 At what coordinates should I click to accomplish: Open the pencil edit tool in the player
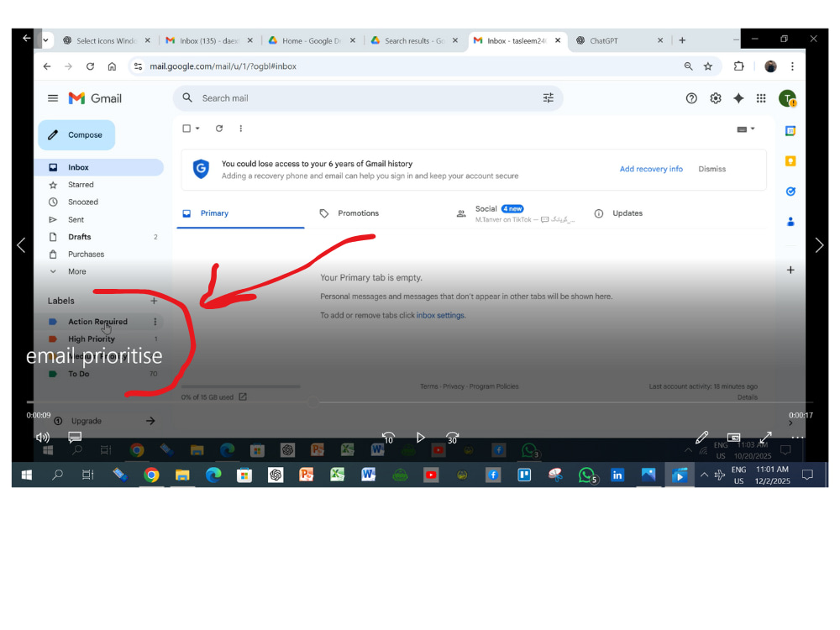click(x=701, y=437)
